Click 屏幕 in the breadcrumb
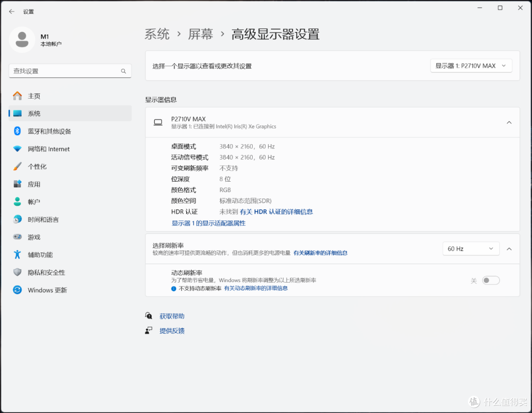 pyautogui.click(x=200, y=34)
